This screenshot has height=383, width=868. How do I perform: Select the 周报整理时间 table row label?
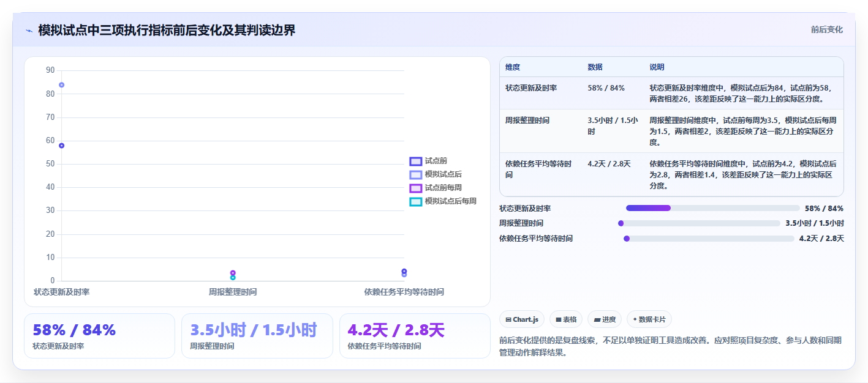527,121
